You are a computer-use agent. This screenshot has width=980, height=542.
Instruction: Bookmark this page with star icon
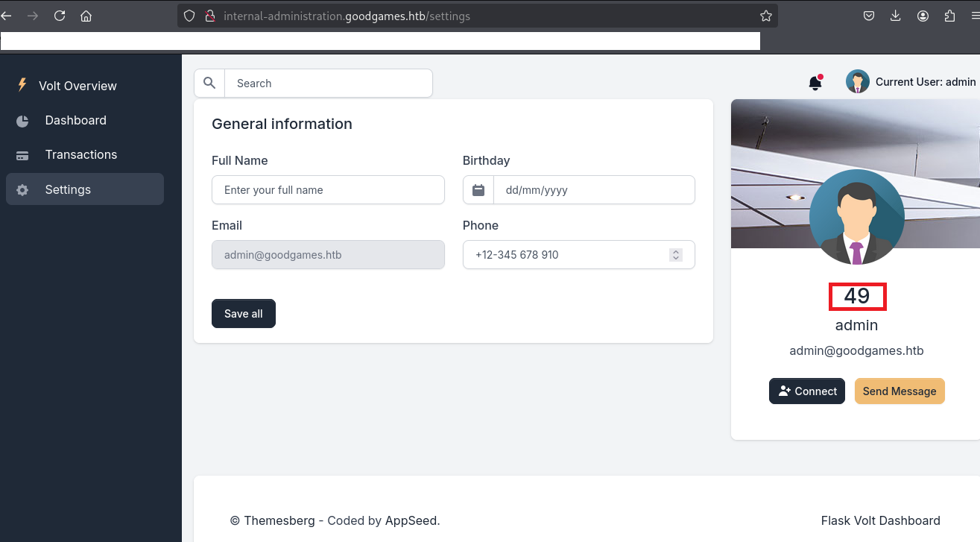click(x=765, y=16)
